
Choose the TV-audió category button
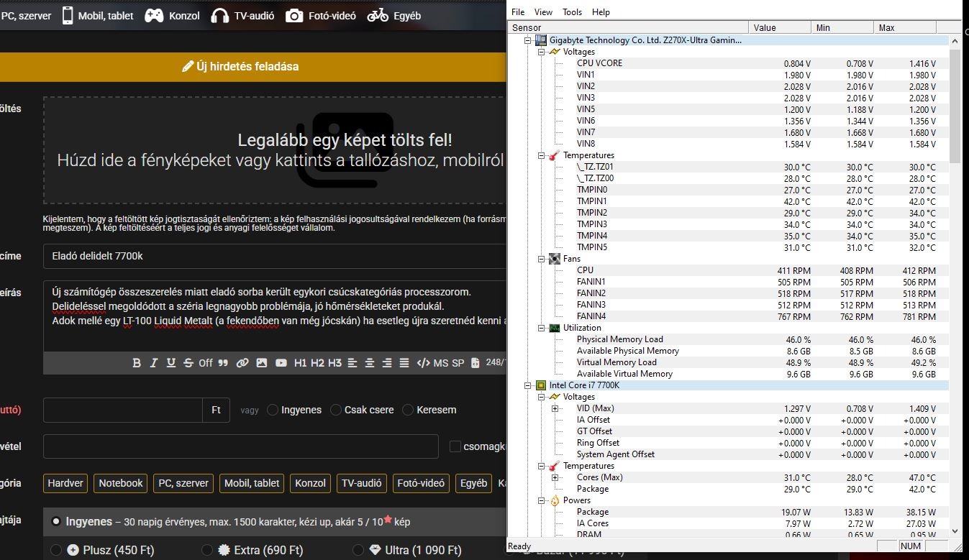(x=363, y=483)
